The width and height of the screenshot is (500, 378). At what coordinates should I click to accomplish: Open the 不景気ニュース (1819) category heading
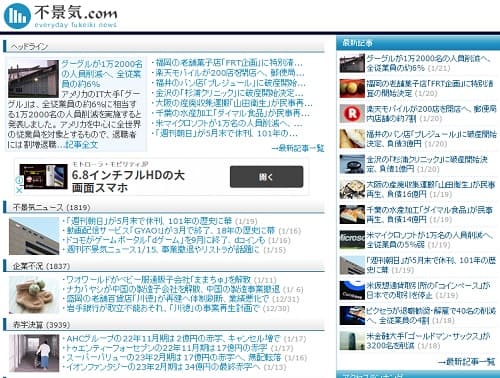(x=51, y=207)
